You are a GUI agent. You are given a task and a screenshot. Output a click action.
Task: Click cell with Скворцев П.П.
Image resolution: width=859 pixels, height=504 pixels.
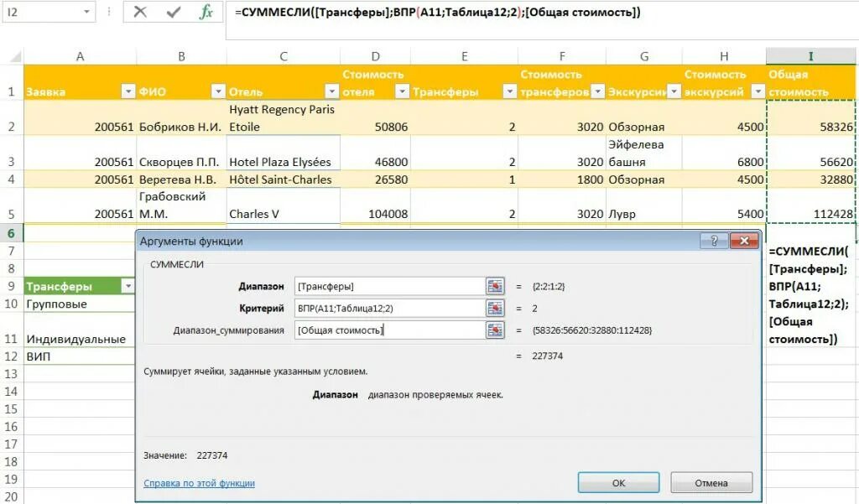pyautogui.click(x=181, y=153)
